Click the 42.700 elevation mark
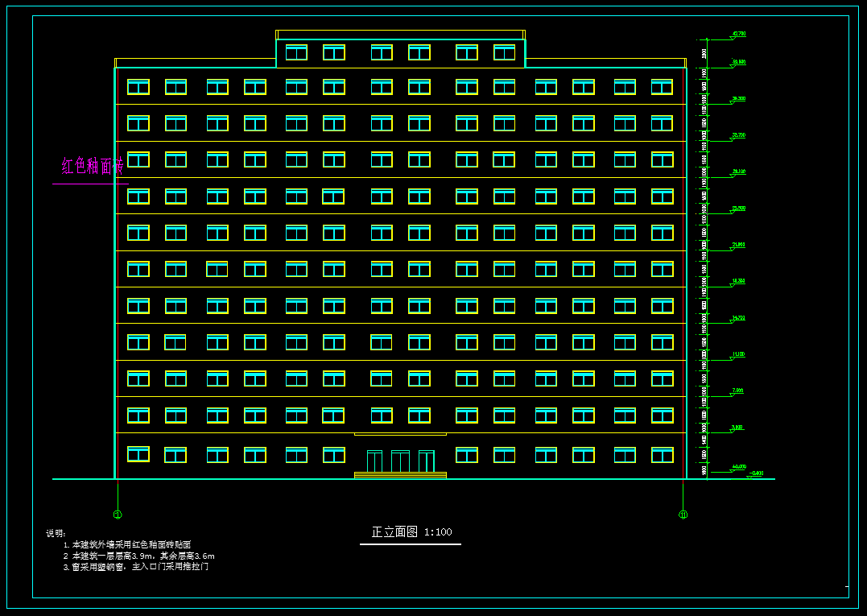Screen dimensions: 867x616 coord(739,35)
